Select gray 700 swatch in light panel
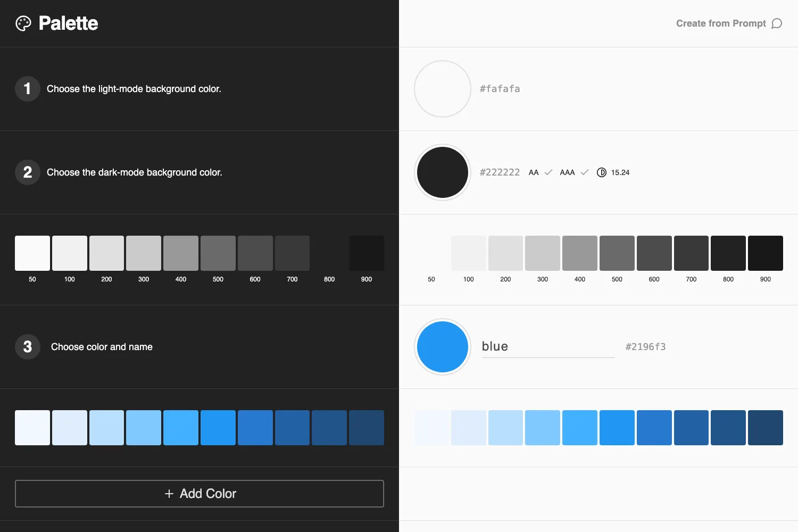798x532 pixels. (x=691, y=253)
